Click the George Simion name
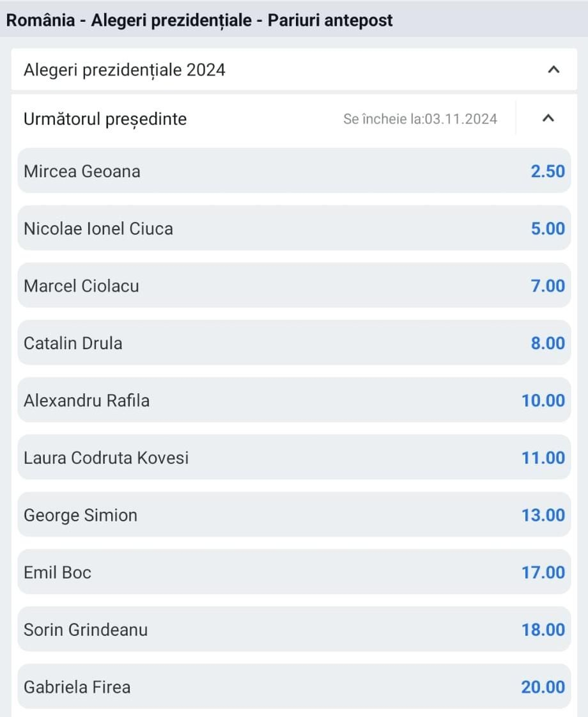The height and width of the screenshot is (717, 588). [81, 516]
